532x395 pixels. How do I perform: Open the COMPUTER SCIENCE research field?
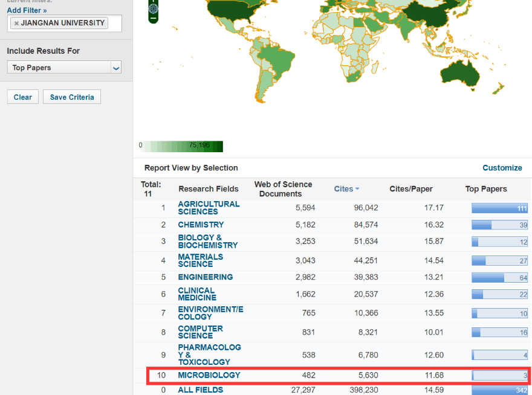(200, 332)
